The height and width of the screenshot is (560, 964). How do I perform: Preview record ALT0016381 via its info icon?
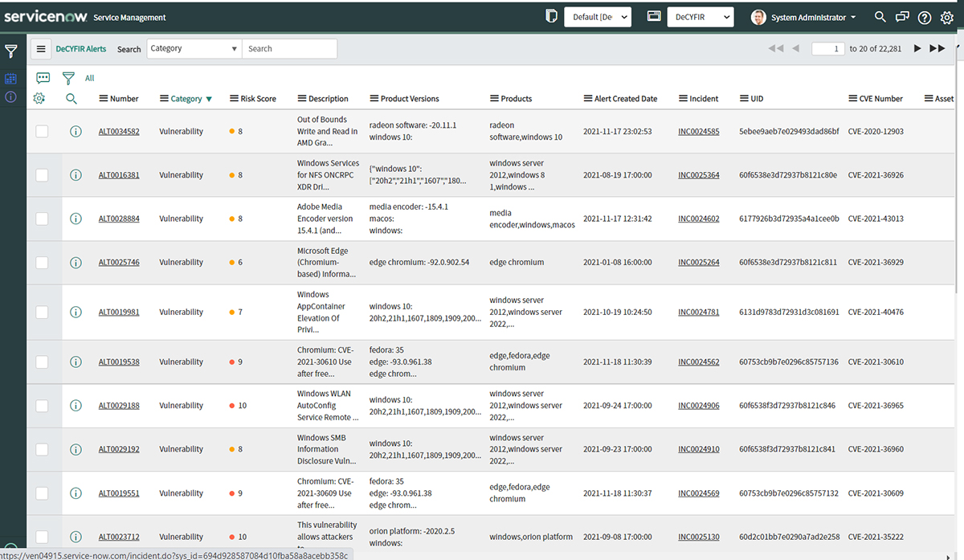[x=76, y=175]
